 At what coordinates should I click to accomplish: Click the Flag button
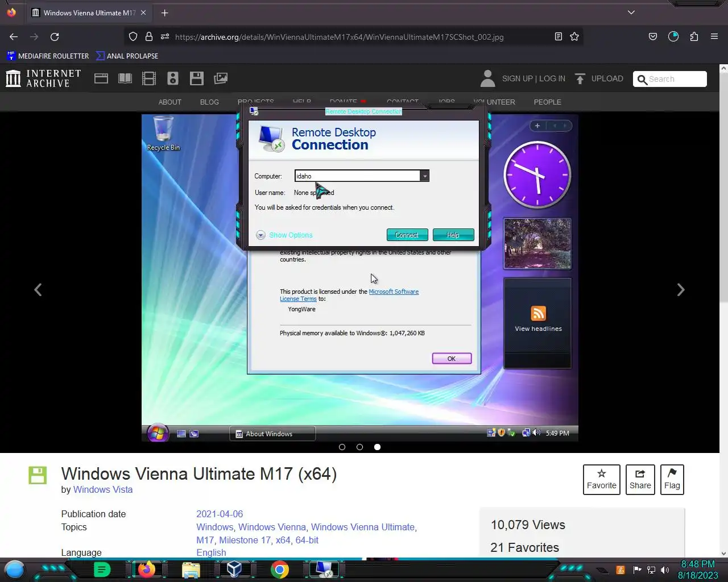coord(672,479)
